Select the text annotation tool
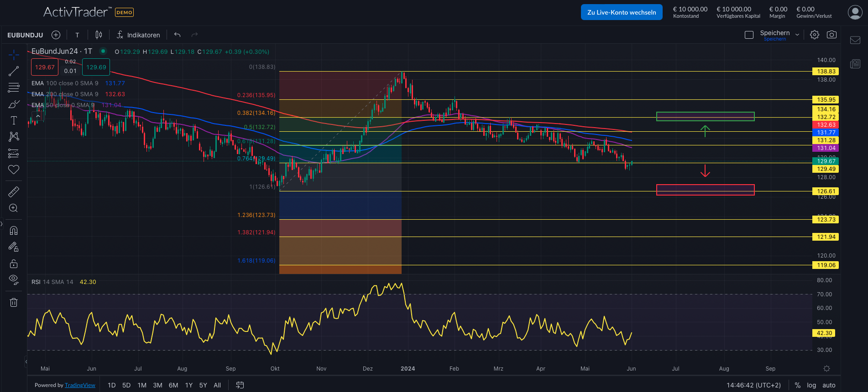The image size is (868, 392). coord(14,120)
